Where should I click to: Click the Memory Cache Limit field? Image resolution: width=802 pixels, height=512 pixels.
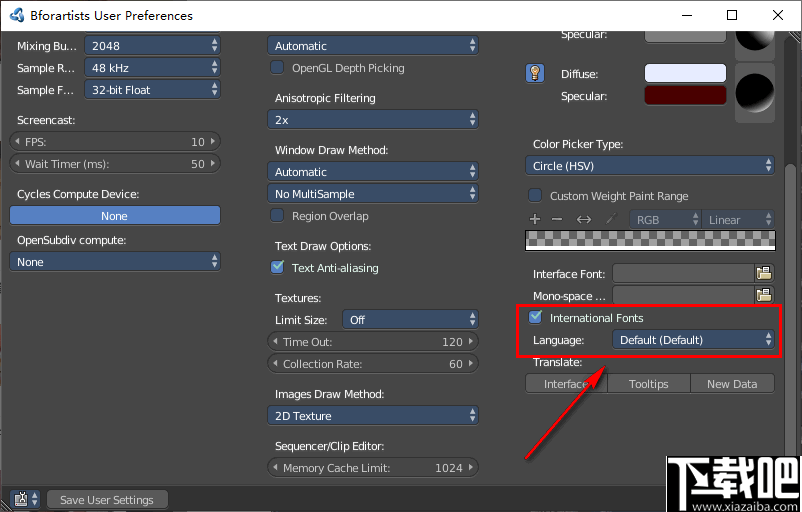coord(373,468)
